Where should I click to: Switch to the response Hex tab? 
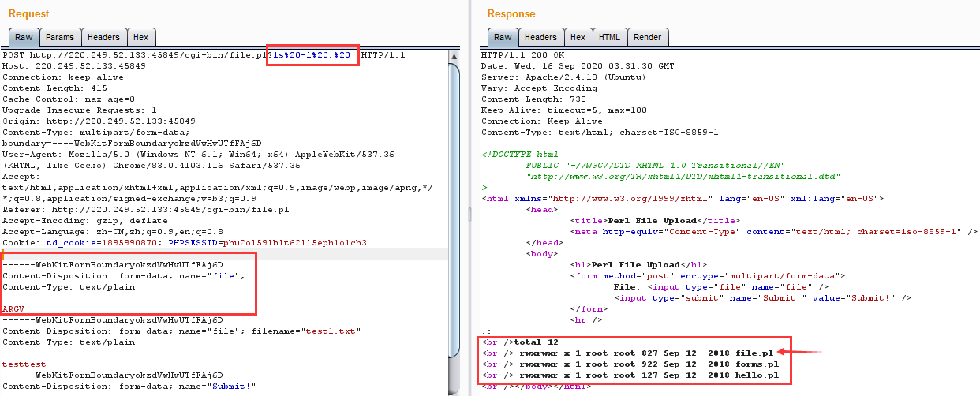point(578,37)
